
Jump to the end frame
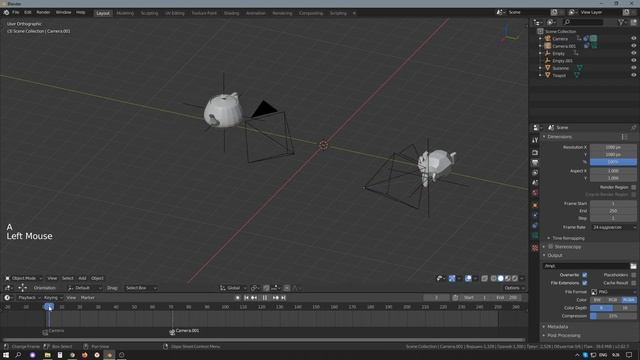[283, 298]
